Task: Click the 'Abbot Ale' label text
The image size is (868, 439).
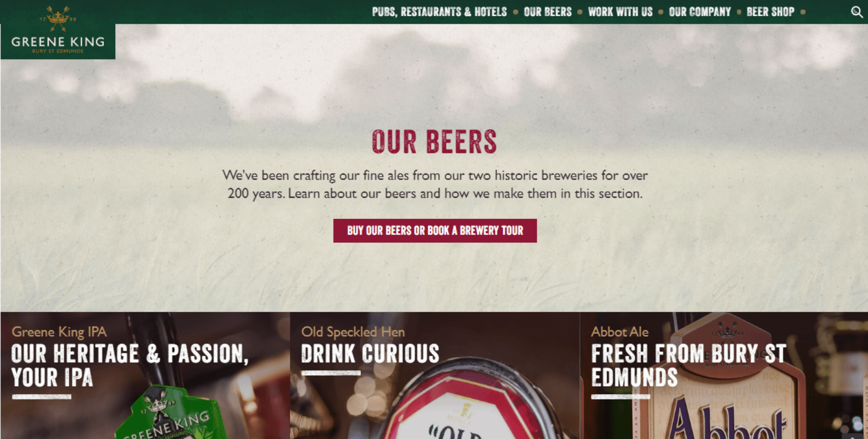Action: click(x=620, y=331)
